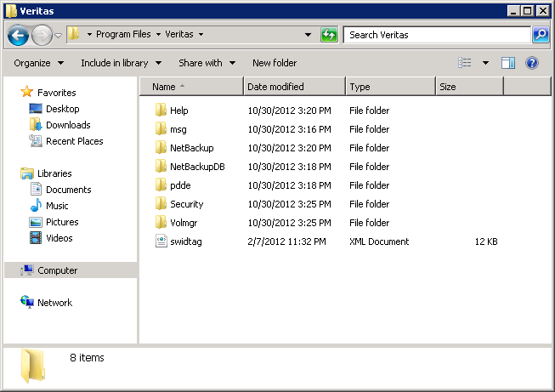The image size is (555, 392).
Task: Open recent pages dropdown beside Forward
Action: [x=58, y=35]
